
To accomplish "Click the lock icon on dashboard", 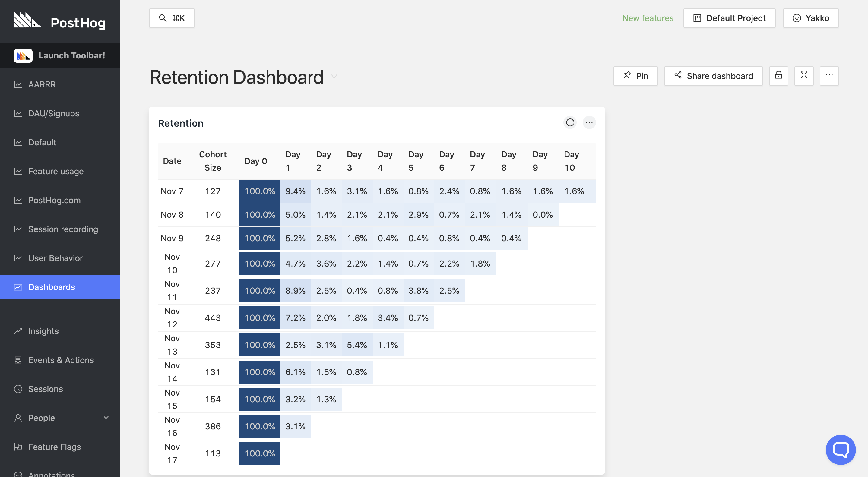I will click(778, 75).
